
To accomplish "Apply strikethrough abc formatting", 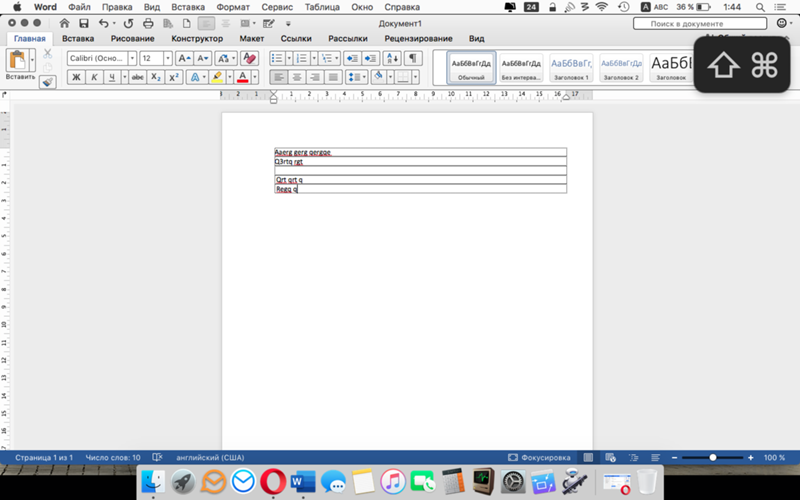I will click(x=137, y=77).
